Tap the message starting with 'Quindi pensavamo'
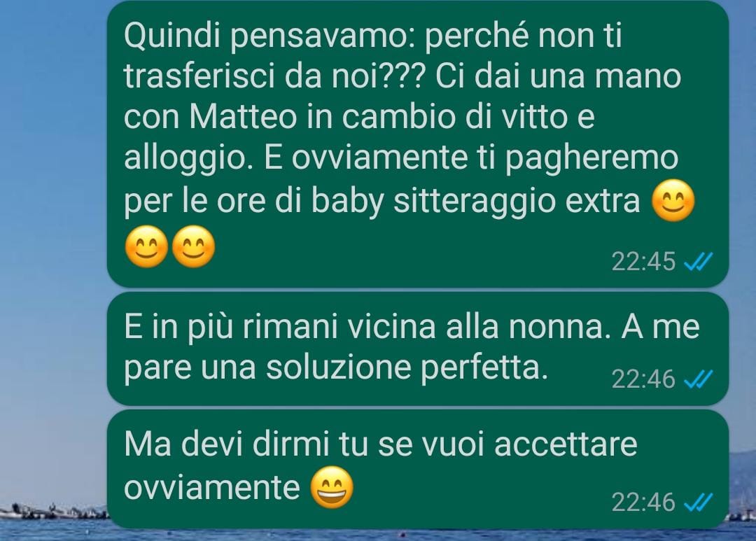Viewport: 756px width, 541px height. tap(417, 143)
